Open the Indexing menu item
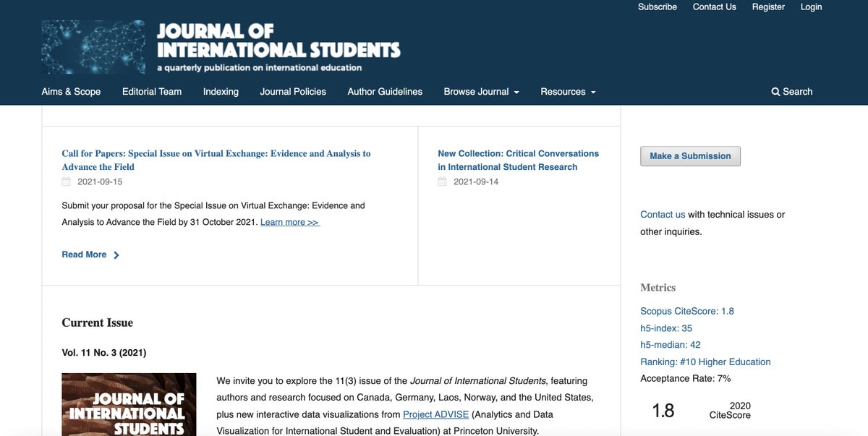Viewport: 868px width, 436px height. point(221,92)
